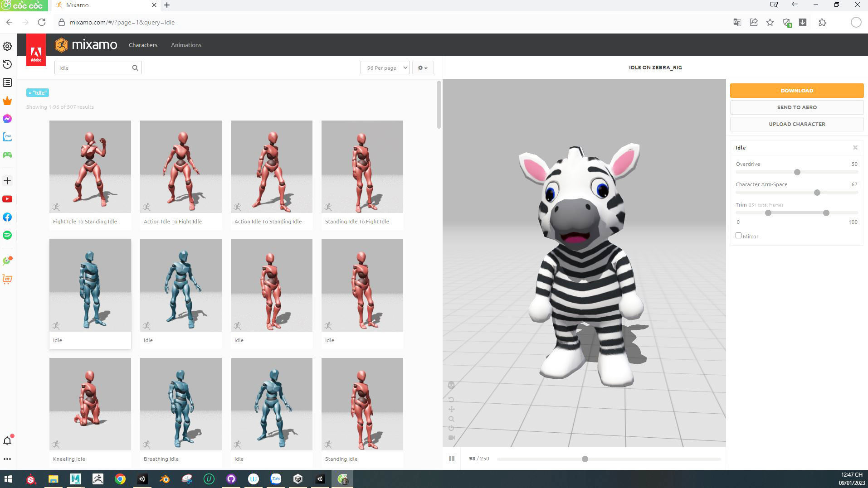Pause the animation playback
Screen dimensions: 868x488
pyautogui.click(x=452, y=459)
